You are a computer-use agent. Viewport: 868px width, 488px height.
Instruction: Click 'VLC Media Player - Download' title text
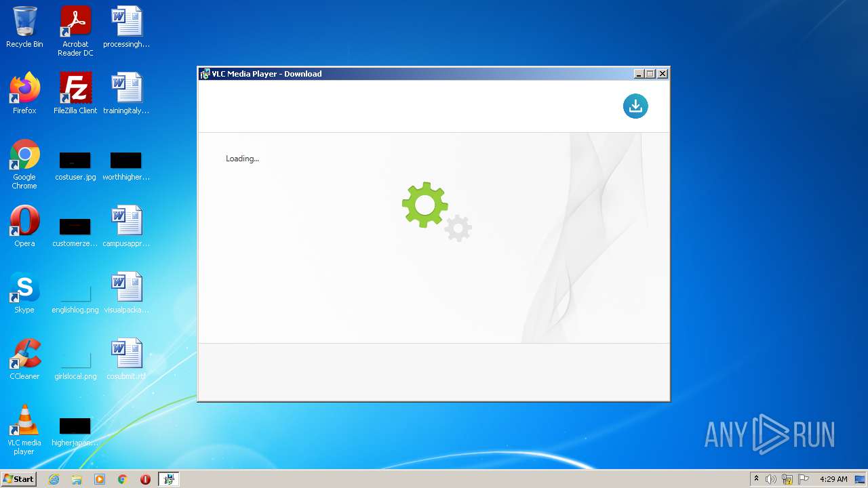tap(267, 74)
